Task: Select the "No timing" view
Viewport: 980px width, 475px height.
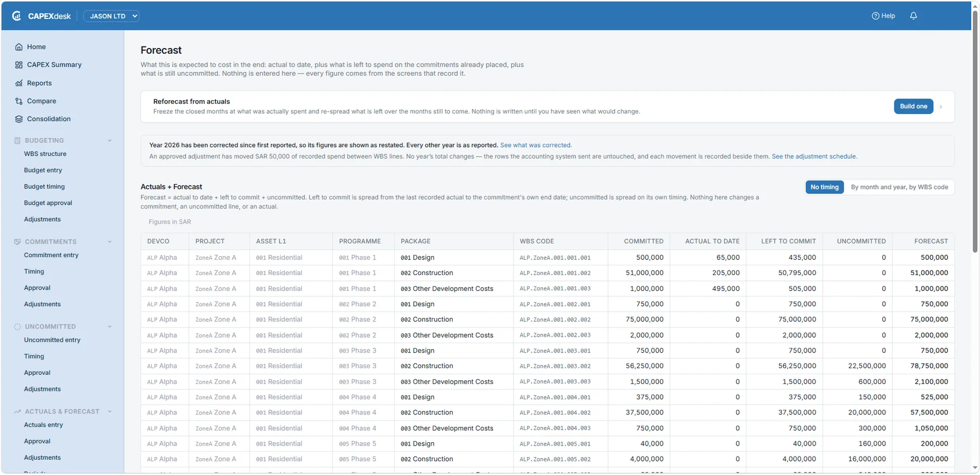Action: point(824,187)
